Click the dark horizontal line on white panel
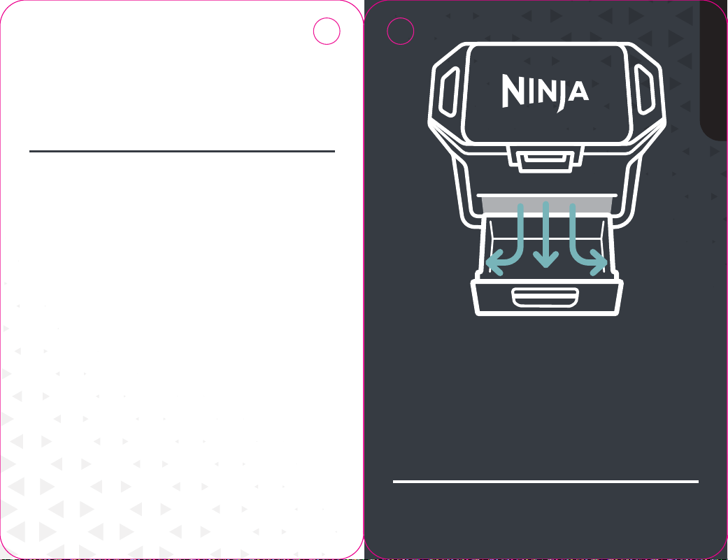728x560 pixels. coord(182,151)
